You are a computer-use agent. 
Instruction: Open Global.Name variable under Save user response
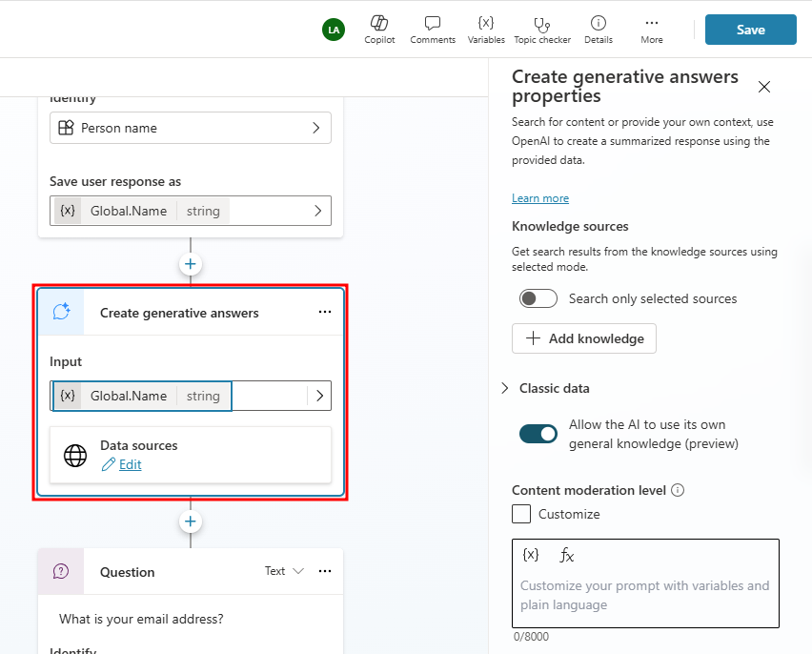point(190,211)
